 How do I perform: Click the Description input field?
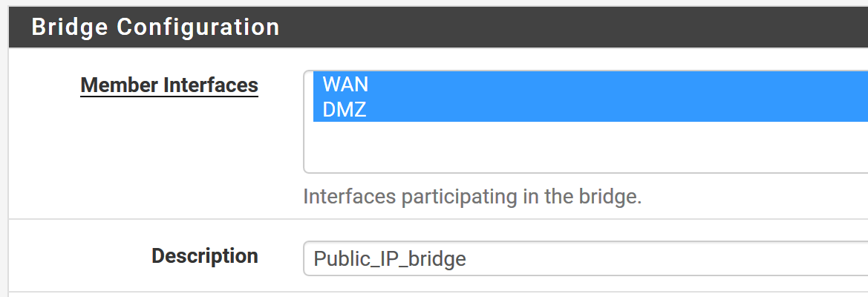click(x=585, y=258)
